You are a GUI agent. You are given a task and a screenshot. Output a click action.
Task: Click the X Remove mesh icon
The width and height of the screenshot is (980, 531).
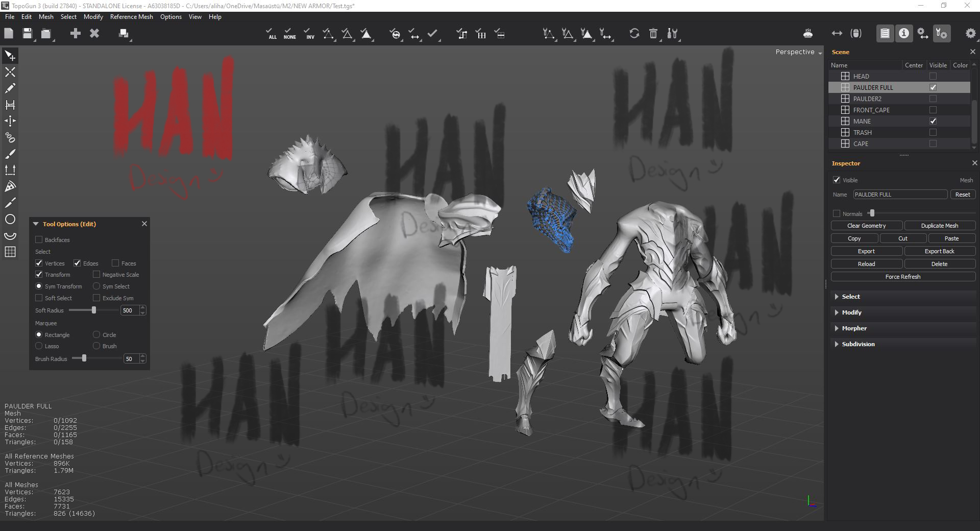(94, 34)
